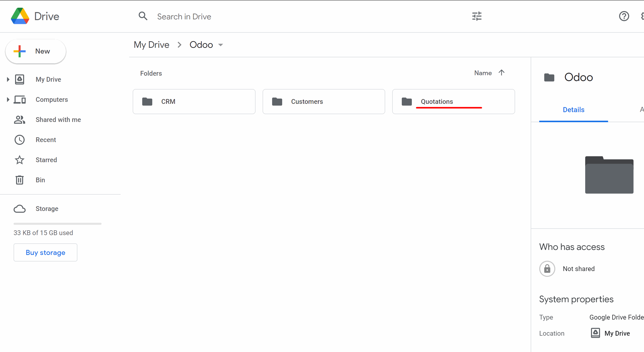Click the 'Who has access' heading
This screenshot has height=352, width=644.
tap(572, 247)
